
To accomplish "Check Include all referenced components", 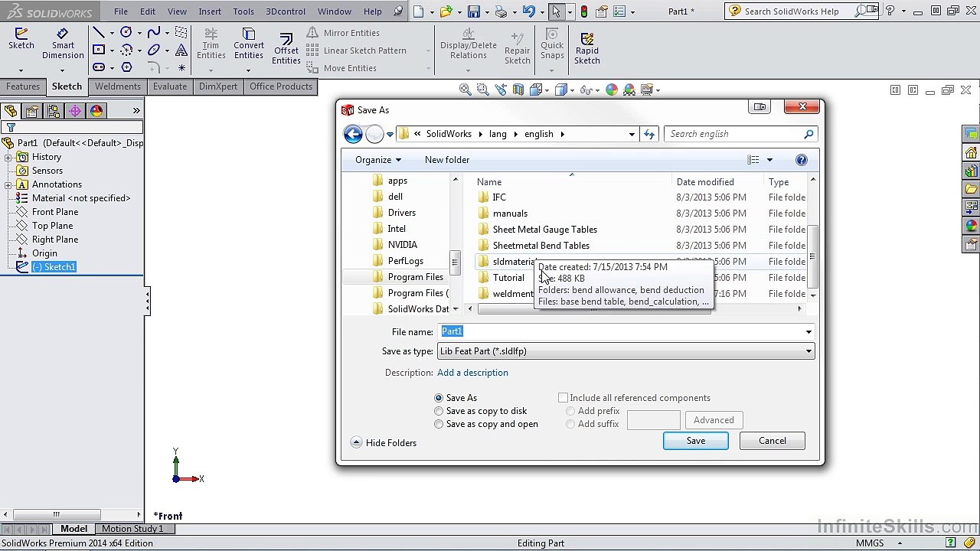I will click(563, 398).
